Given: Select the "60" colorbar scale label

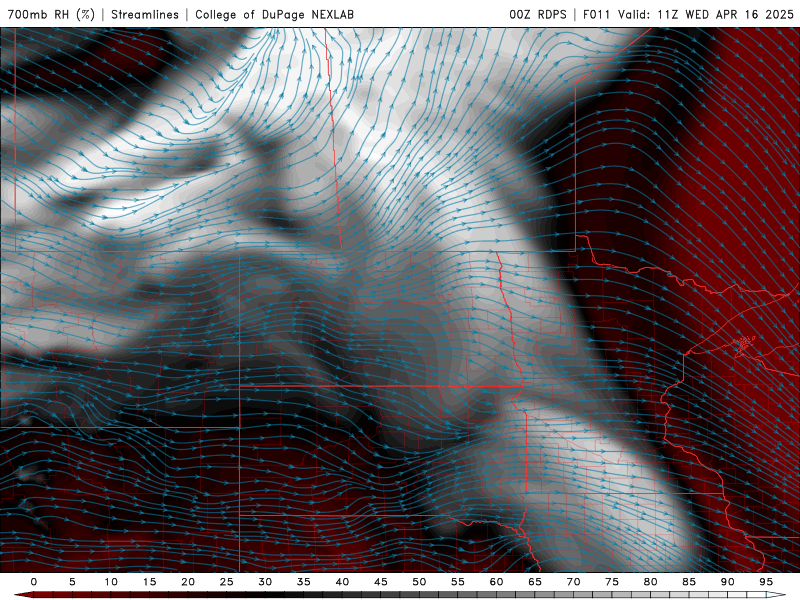Looking at the screenshot, I should click(496, 582).
